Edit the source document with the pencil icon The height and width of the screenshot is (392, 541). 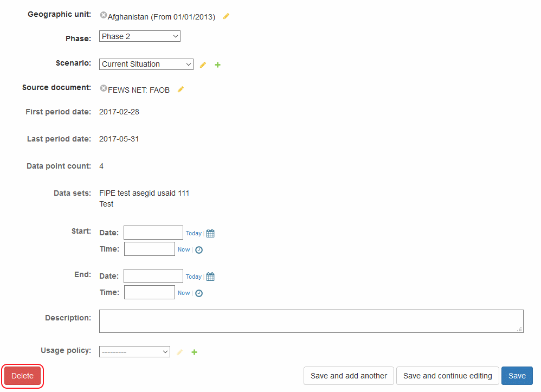(181, 89)
